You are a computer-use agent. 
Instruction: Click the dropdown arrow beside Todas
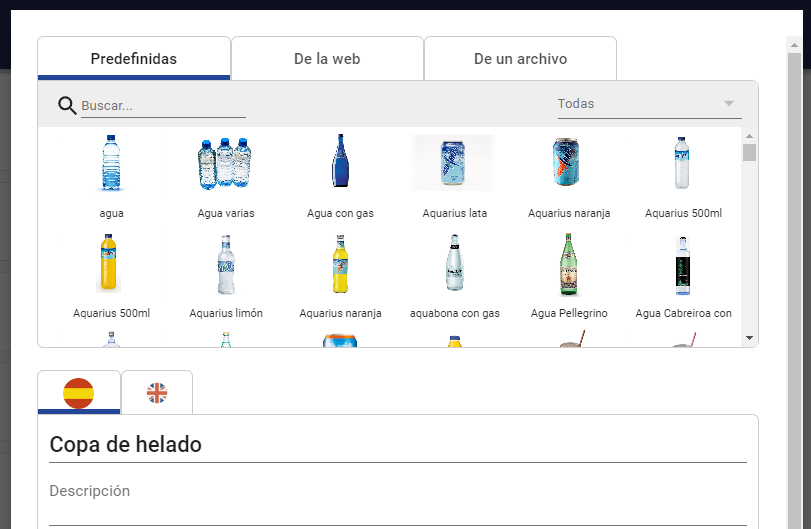(x=729, y=103)
